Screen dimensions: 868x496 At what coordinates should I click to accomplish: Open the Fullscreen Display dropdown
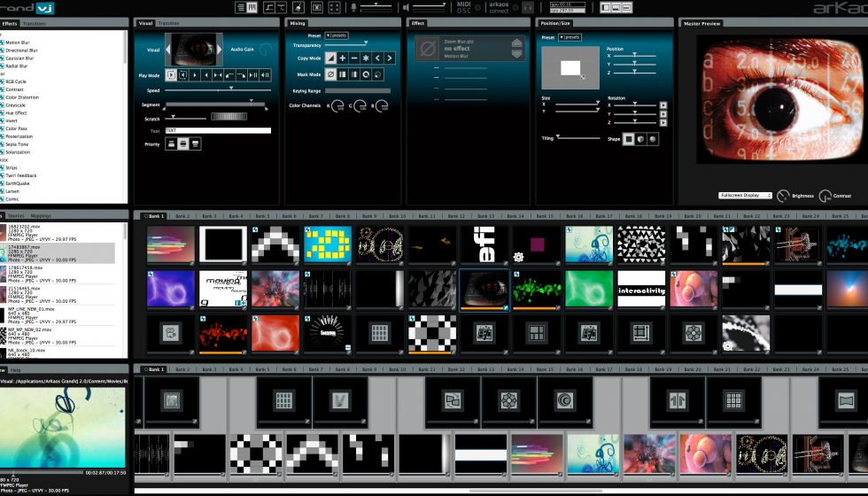(745, 196)
